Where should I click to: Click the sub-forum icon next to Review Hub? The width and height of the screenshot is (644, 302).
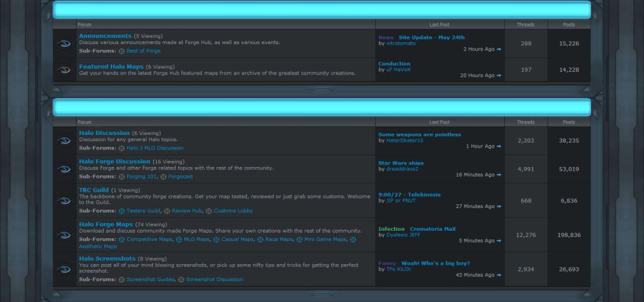[x=167, y=211]
